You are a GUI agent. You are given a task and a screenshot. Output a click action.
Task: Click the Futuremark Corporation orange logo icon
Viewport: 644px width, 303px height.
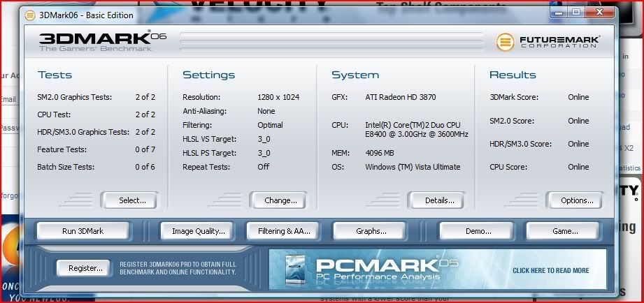point(505,42)
